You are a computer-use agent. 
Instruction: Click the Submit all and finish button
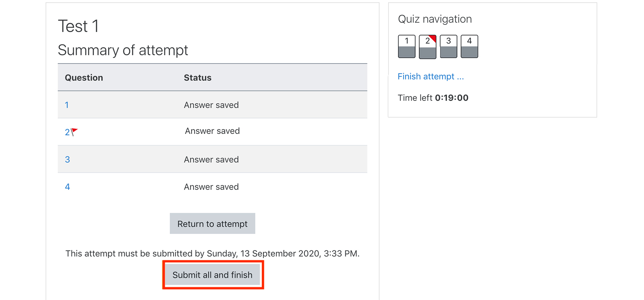[x=213, y=275]
